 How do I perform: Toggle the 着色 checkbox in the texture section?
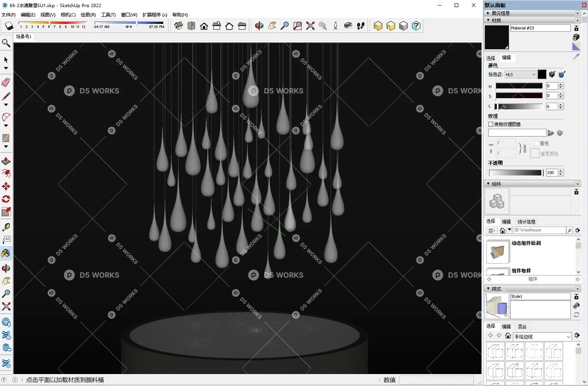click(x=536, y=143)
